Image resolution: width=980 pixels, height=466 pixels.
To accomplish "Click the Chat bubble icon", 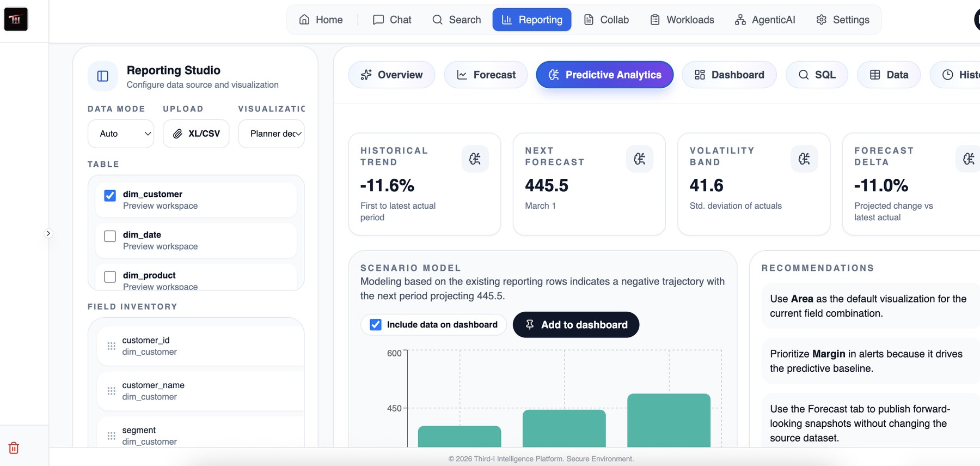I will point(378,20).
